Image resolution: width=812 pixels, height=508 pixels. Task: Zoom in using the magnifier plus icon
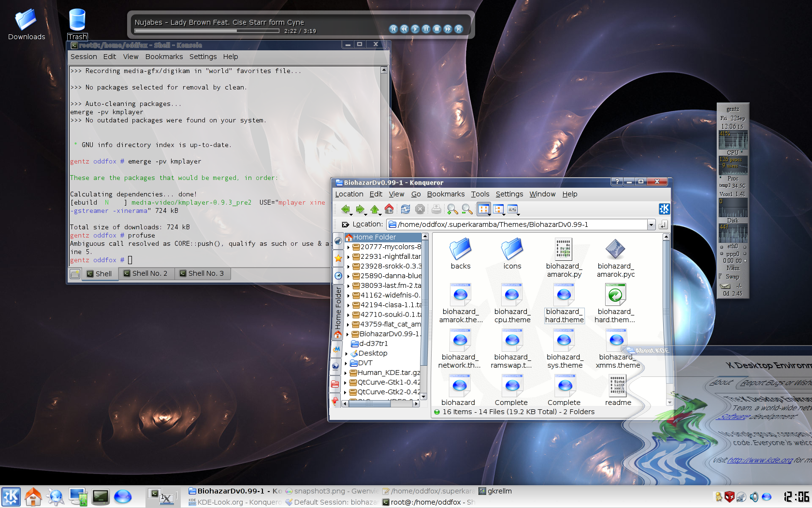[x=452, y=209]
